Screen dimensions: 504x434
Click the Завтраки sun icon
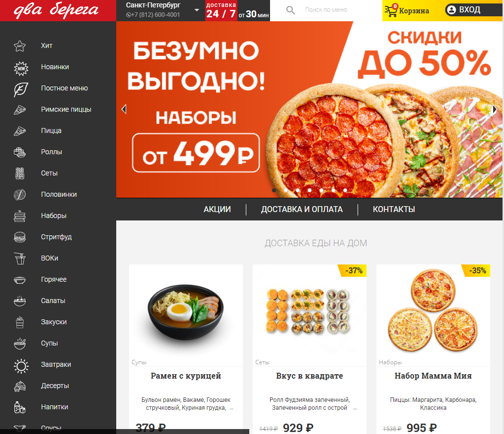pos(21,366)
